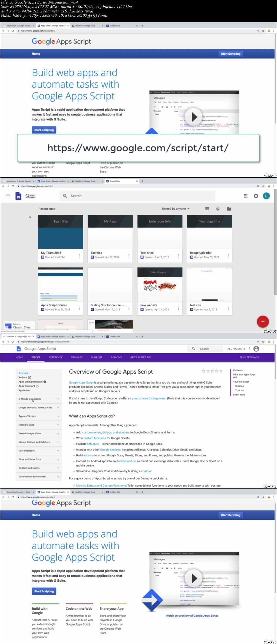The image size is (277, 644).
Task: Open the My Team 2018 site thumbnail
Action: point(61,232)
